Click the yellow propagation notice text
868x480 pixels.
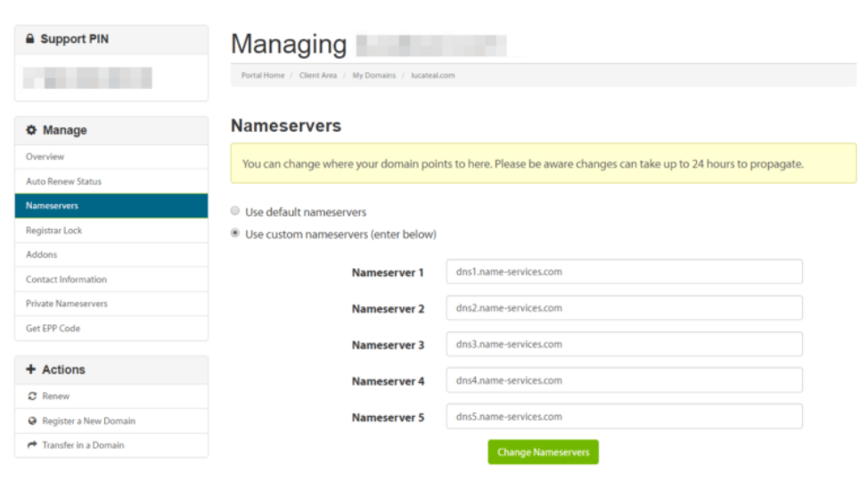(x=522, y=164)
